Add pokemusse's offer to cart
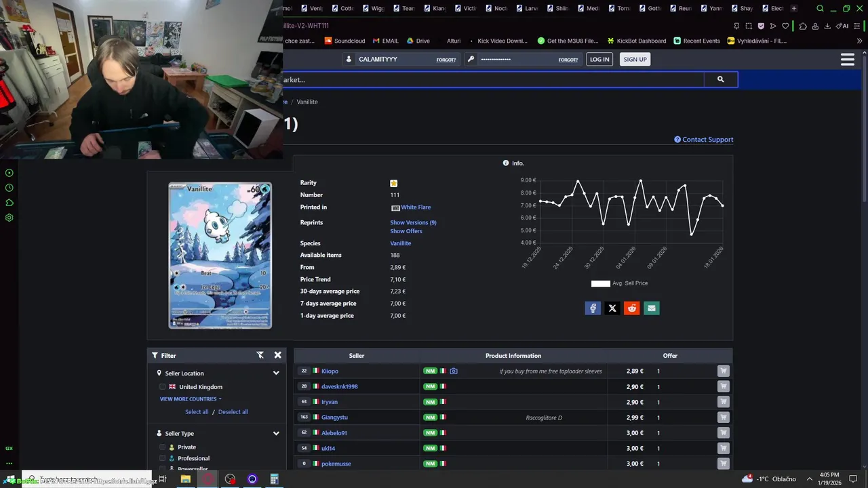Screen dimensions: 868x488 coord(724,464)
